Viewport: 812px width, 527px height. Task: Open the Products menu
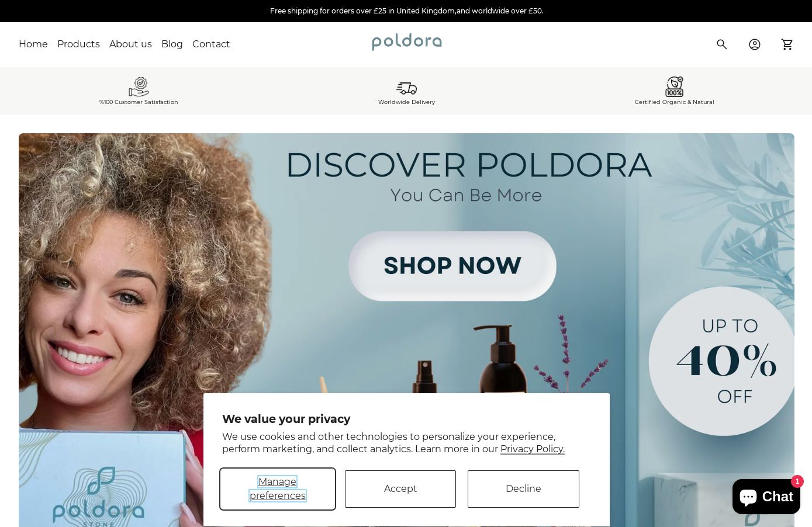78,44
